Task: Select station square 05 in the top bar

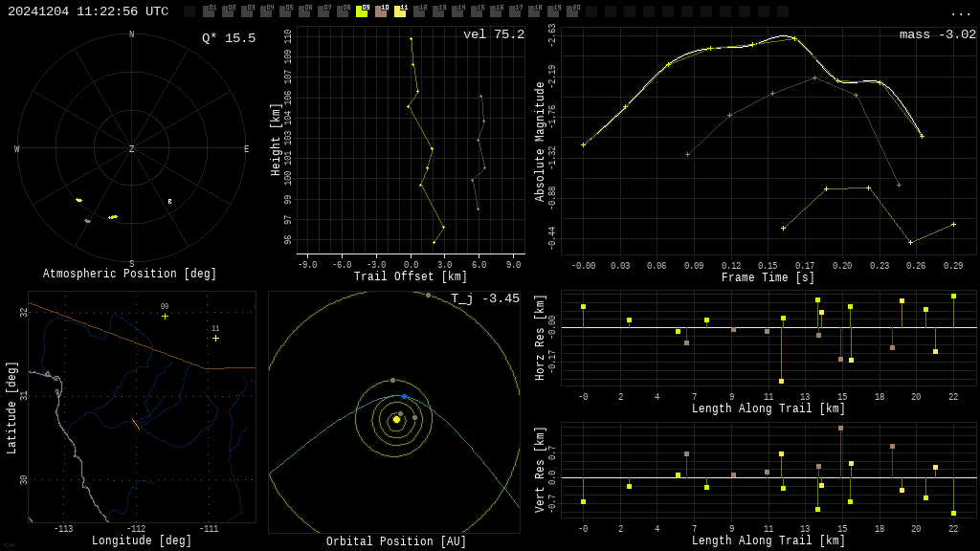Action: point(285,11)
